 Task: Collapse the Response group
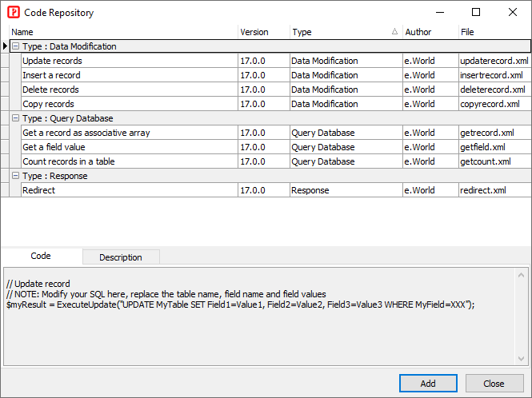click(x=15, y=176)
